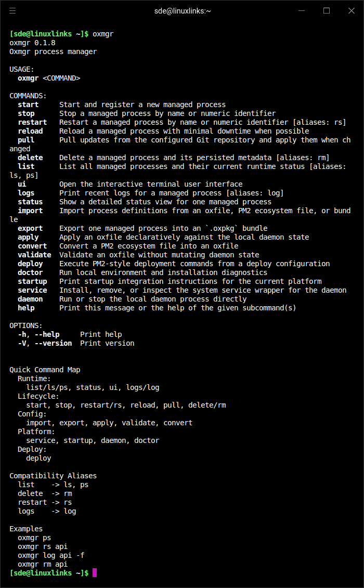The image size is (364, 588).
Task: Select the start command in COMMANDS list
Action: point(28,104)
